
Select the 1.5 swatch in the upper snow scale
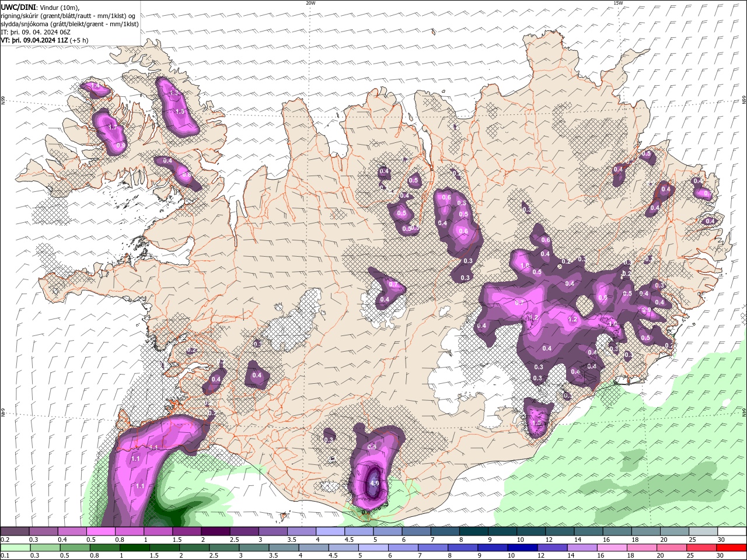click(187, 531)
